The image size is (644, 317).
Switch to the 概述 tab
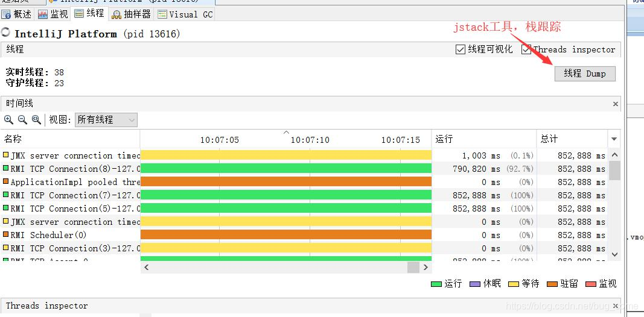18,14
